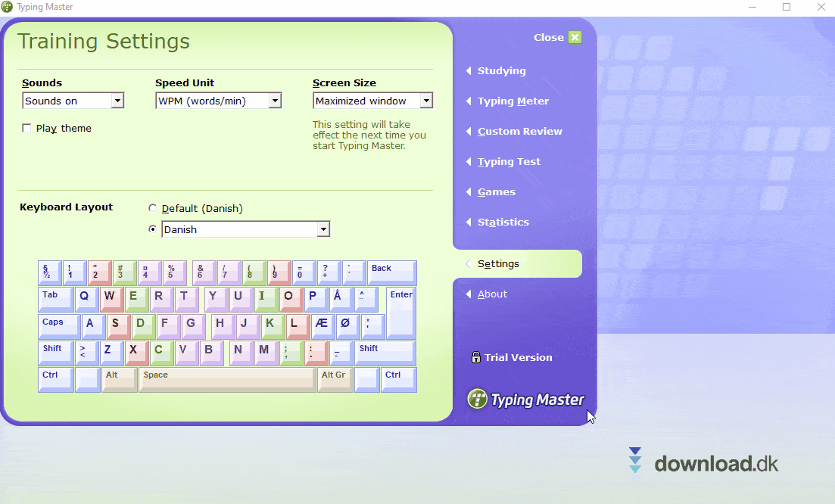Viewport: 835px width, 504px height.
Task: View the Statistics section
Action: coord(503,222)
